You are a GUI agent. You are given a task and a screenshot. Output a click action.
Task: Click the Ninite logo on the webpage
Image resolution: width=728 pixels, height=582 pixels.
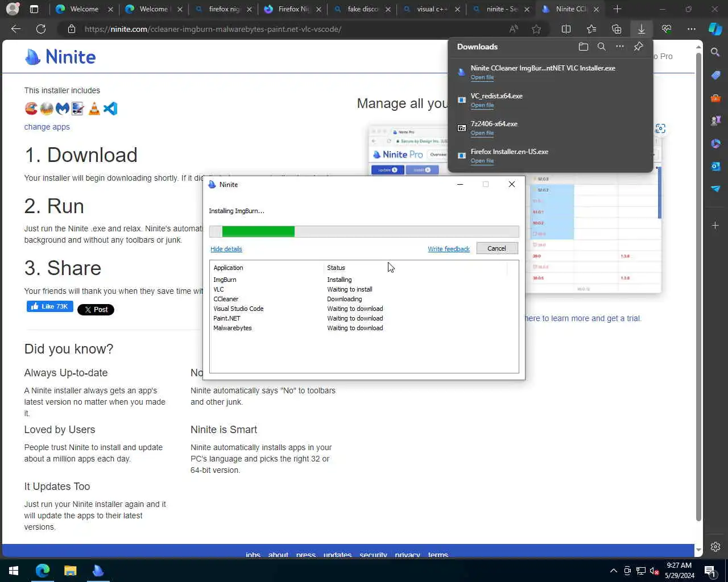pos(60,57)
